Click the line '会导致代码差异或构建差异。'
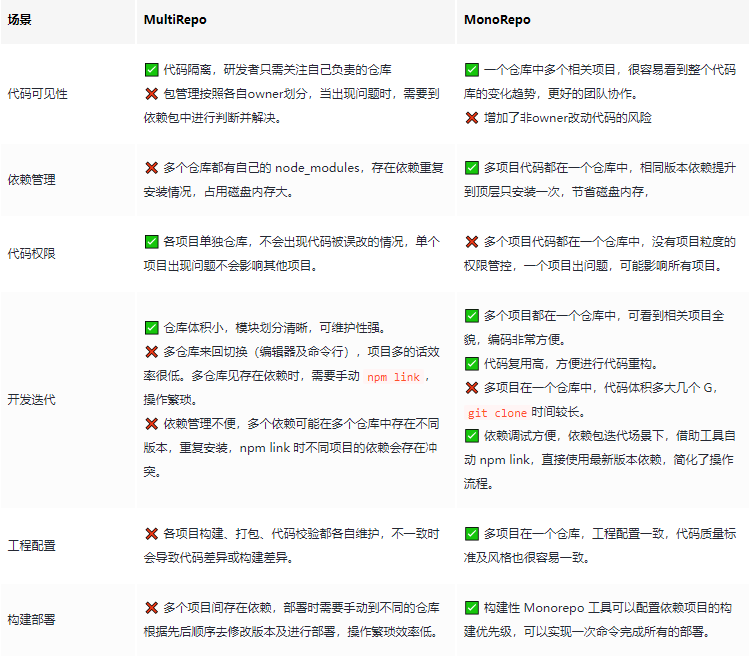This screenshot has height=657, width=749. [x=218, y=558]
